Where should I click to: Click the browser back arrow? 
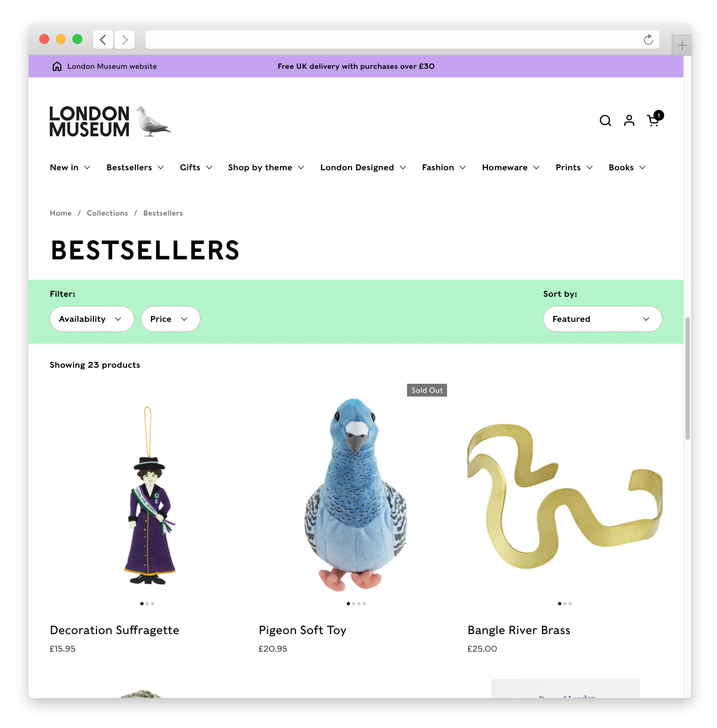(103, 39)
